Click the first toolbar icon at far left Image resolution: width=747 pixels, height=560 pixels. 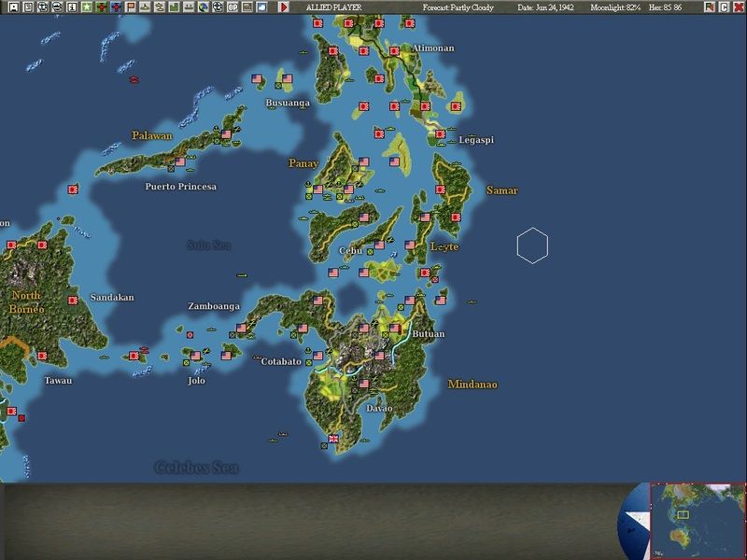tap(13, 7)
